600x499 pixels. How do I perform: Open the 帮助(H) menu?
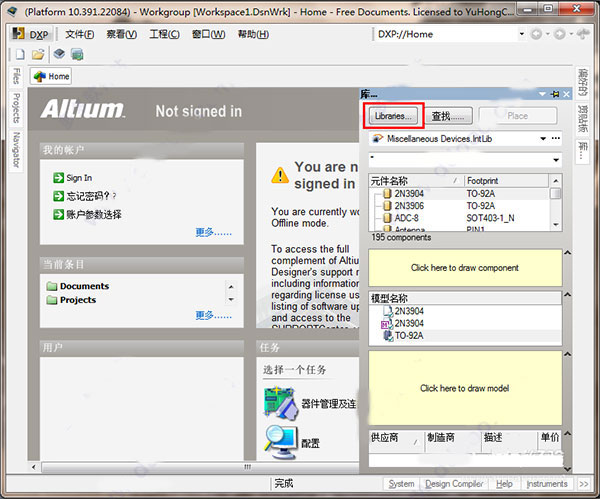[x=253, y=34]
